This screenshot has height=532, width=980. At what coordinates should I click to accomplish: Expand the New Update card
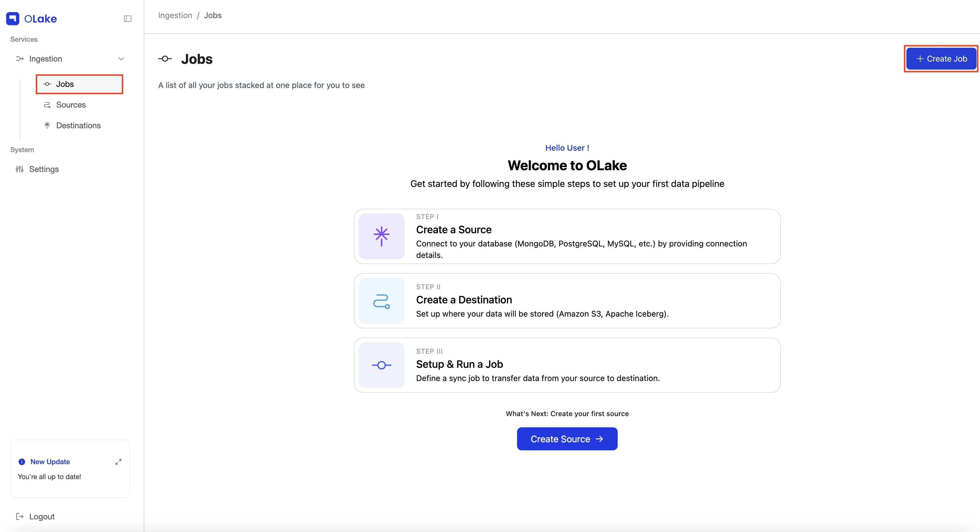[x=118, y=462]
